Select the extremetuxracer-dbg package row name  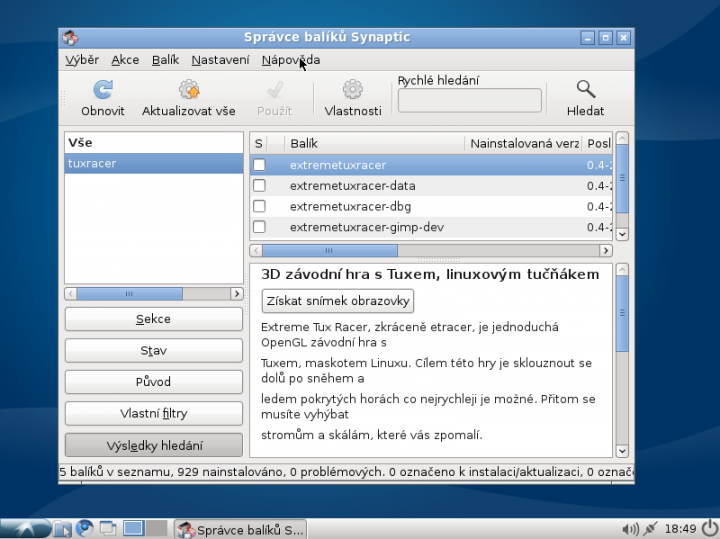coord(350,207)
